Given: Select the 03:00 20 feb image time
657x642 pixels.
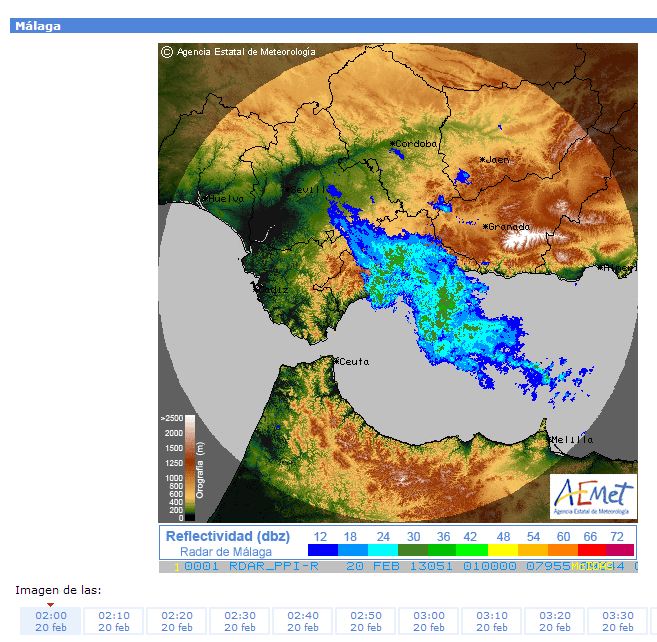Looking at the screenshot, I should 429,621.
